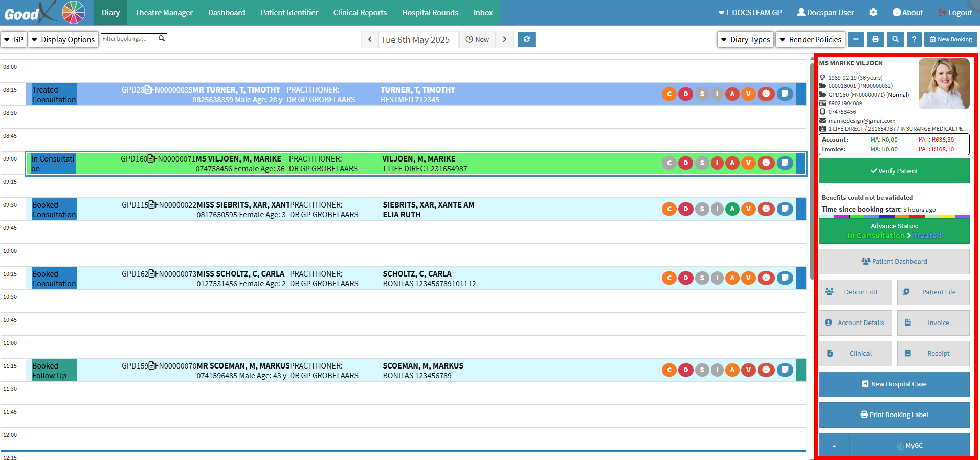The width and height of the screenshot is (980, 460).
Task: Open the print diary icon
Action: click(x=875, y=39)
